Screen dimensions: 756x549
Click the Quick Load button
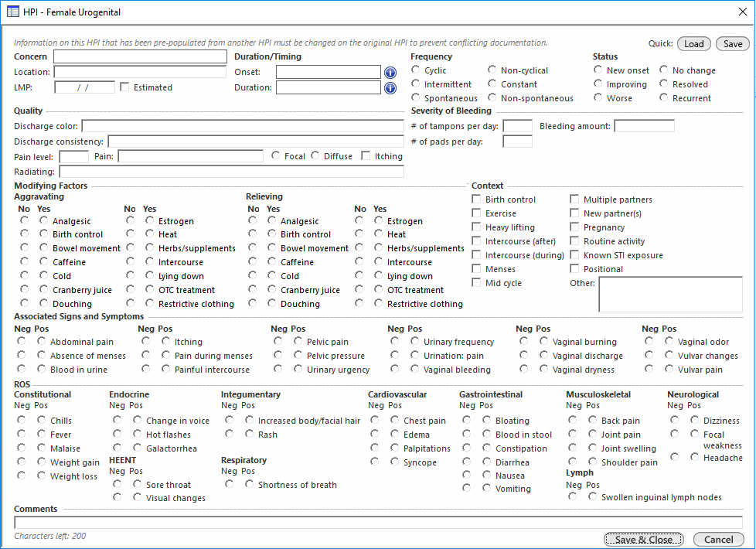(694, 44)
